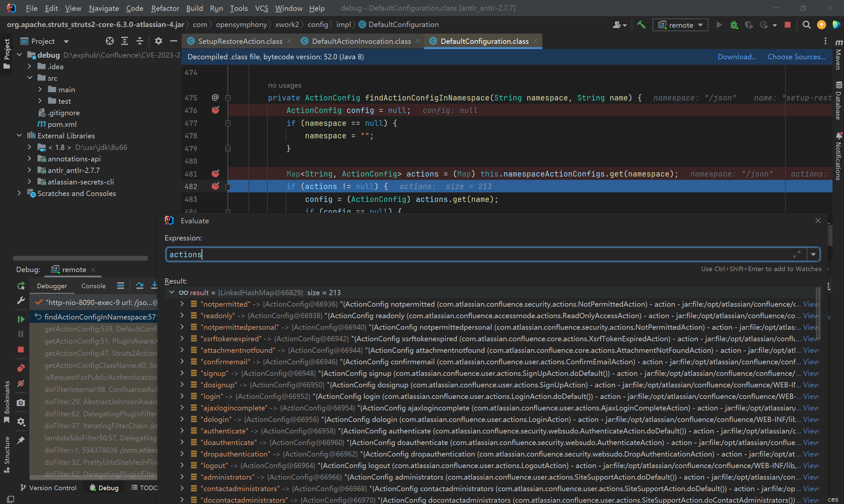Image resolution: width=844 pixels, height=504 pixels.
Task: Expand Scratches and Consoles node
Action: [x=19, y=193]
